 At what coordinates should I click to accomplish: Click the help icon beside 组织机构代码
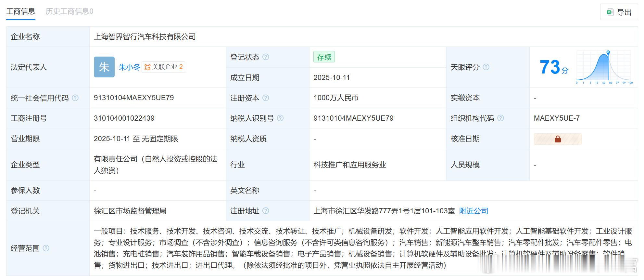click(x=500, y=118)
